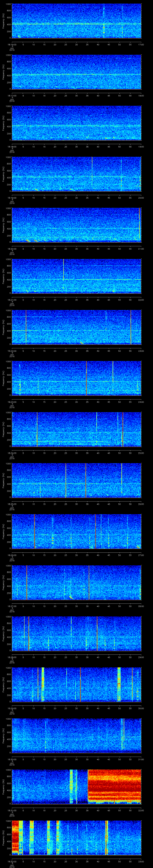Select the 18:32:00 time axis label
This screenshot has width=153, height=868.
click(x=12, y=861)
